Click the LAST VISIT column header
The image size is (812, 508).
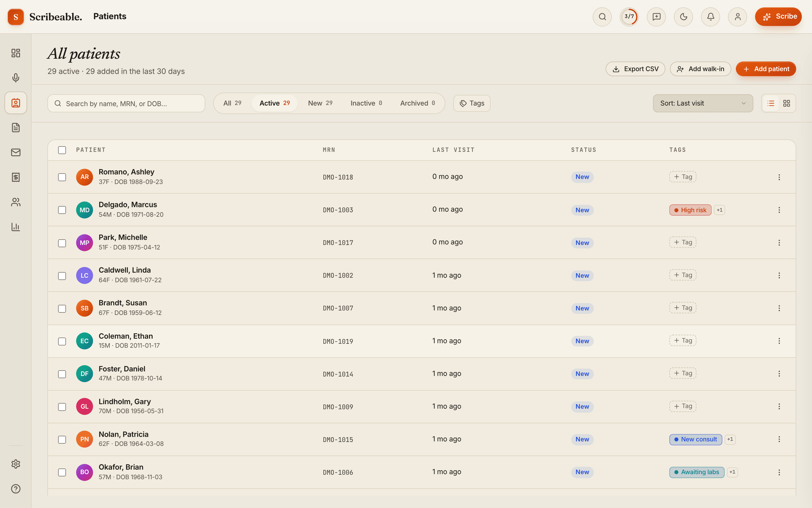(453, 150)
